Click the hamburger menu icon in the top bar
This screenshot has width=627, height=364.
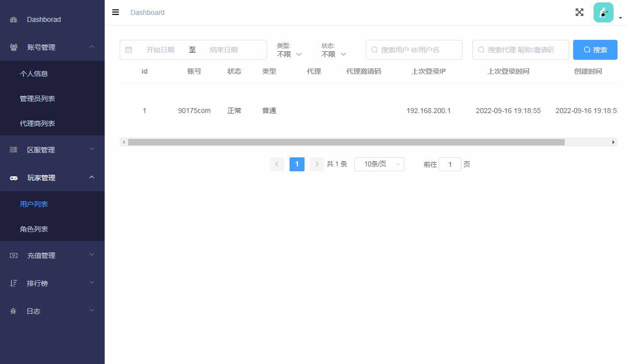coord(115,12)
